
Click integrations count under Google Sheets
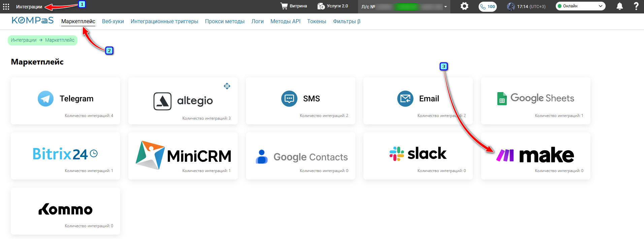point(559,116)
